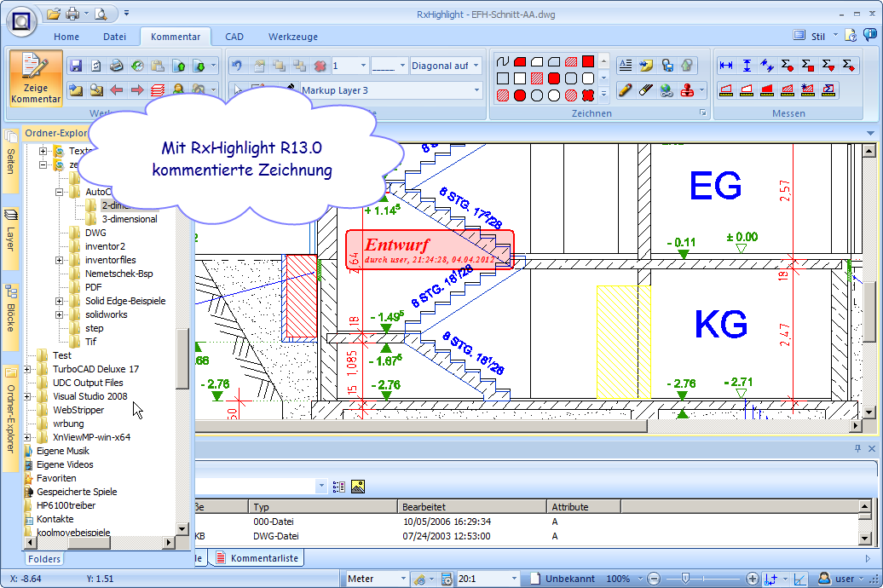Click the Typ column header
The image size is (883, 588).
(323, 507)
